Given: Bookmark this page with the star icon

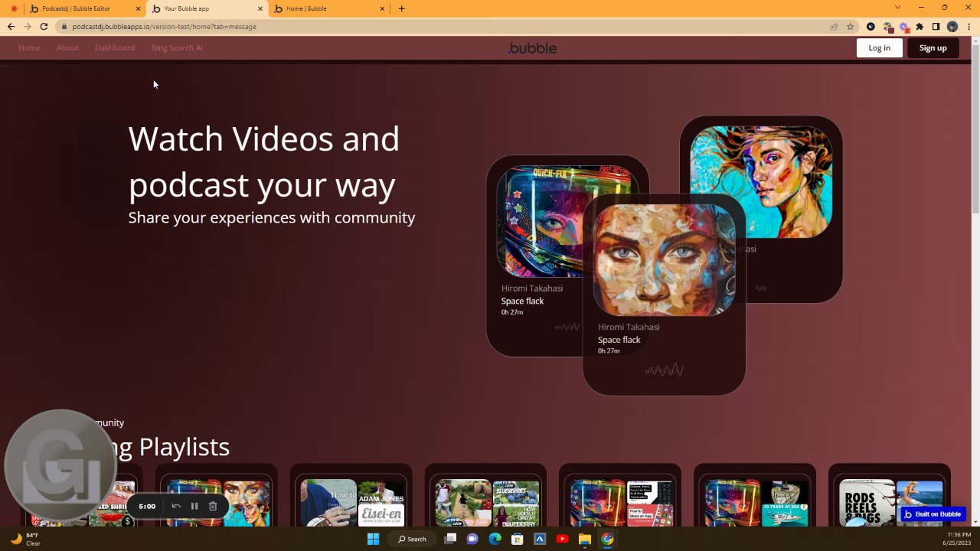Looking at the screenshot, I should point(850,26).
